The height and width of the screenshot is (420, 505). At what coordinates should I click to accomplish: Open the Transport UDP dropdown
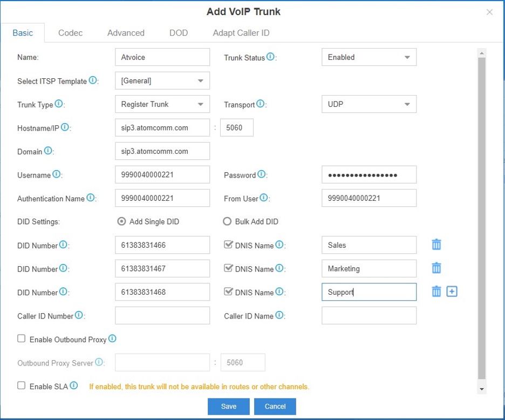(368, 104)
